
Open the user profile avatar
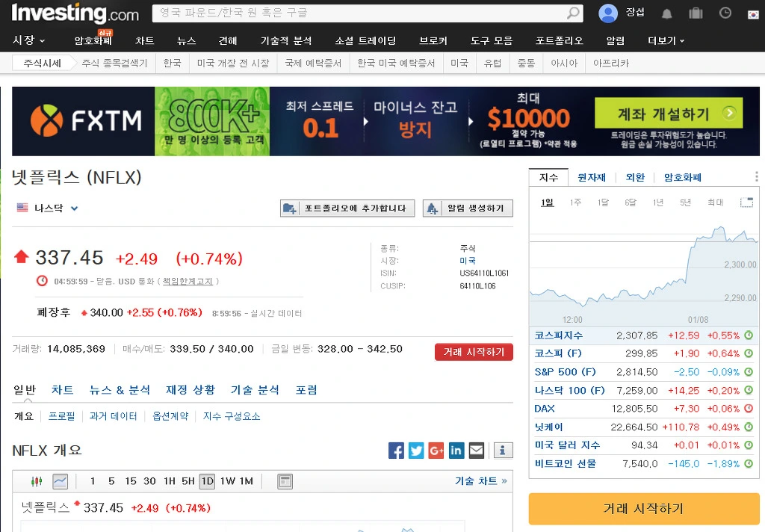[x=608, y=13]
